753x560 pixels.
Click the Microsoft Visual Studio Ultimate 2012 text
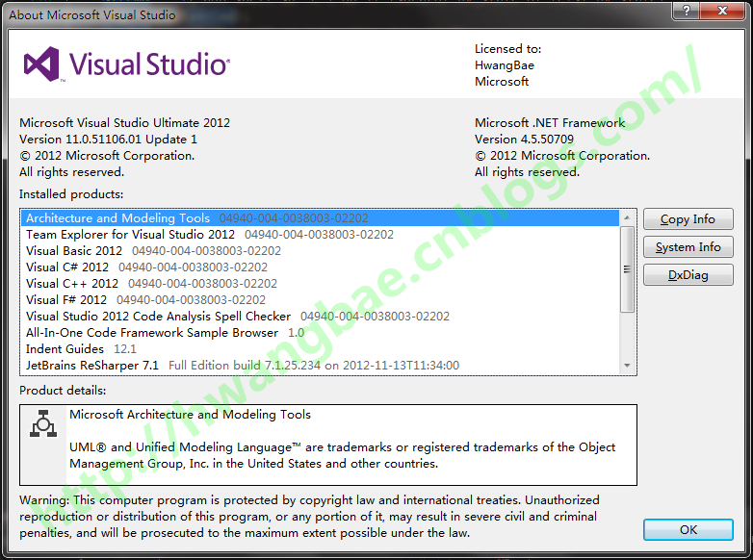[124, 123]
